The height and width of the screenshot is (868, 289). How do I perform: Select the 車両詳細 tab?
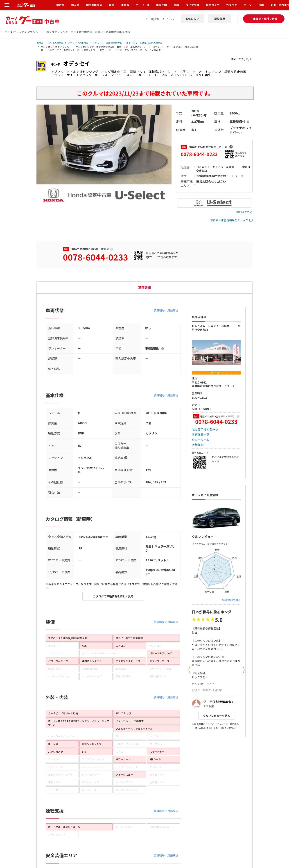[144, 288]
